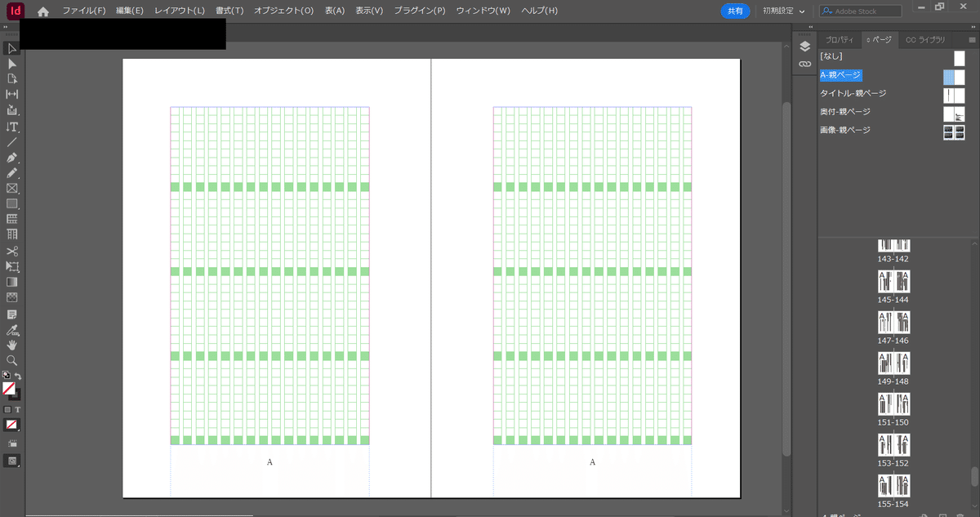Select the Free Transform tool
Image resolution: width=980 pixels, height=517 pixels.
tap(12, 266)
